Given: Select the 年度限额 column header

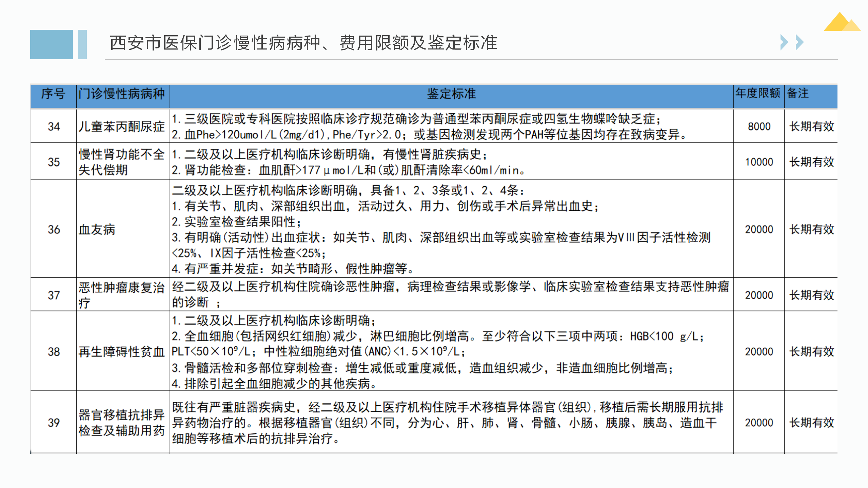Looking at the screenshot, I should click(758, 93).
